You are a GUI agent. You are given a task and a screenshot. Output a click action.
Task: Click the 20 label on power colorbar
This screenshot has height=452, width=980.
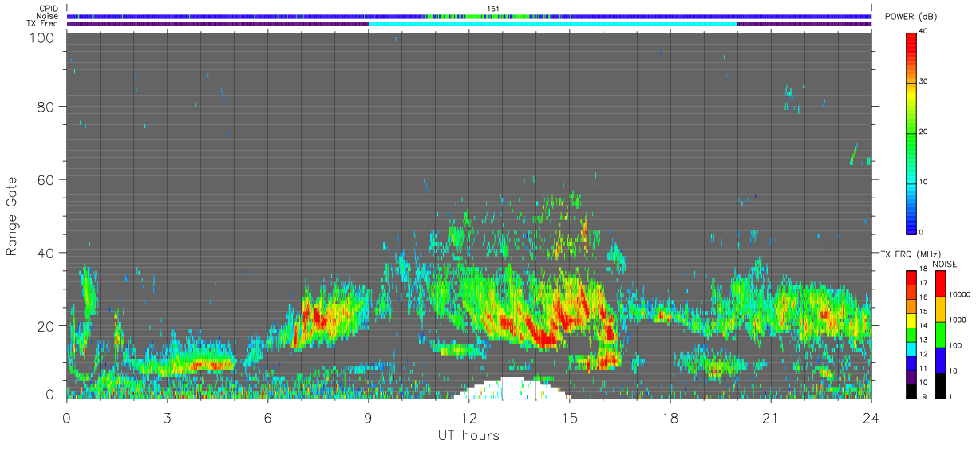click(x=923, y=132)
